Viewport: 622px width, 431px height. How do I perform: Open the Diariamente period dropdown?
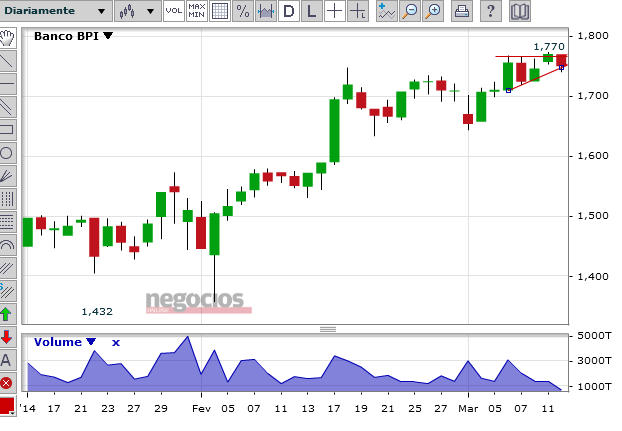coord(56,11)
